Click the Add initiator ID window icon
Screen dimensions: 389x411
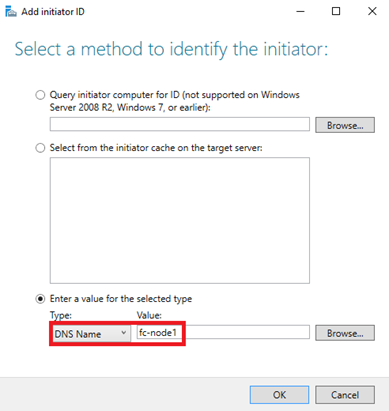[x=11, y=12]
